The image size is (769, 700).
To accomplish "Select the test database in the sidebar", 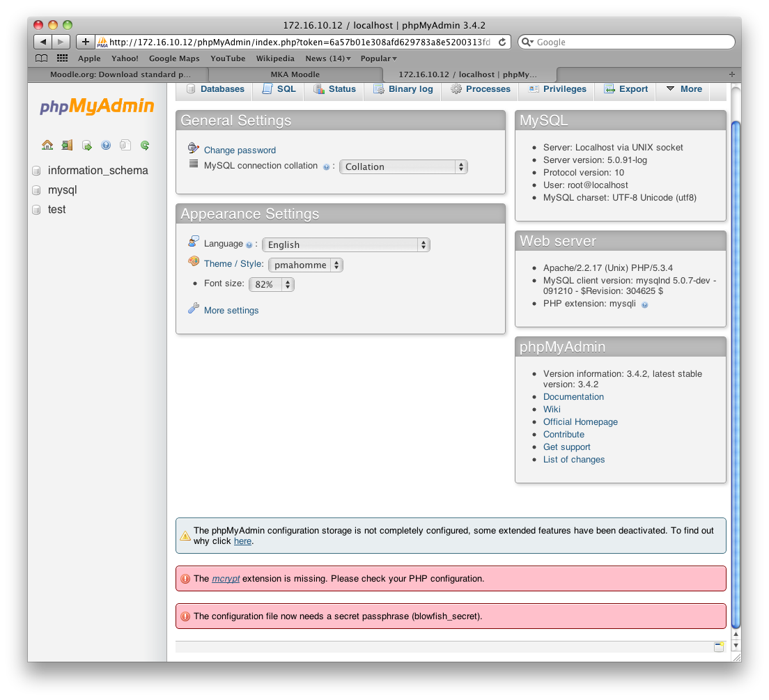I will tap(57, 210).
